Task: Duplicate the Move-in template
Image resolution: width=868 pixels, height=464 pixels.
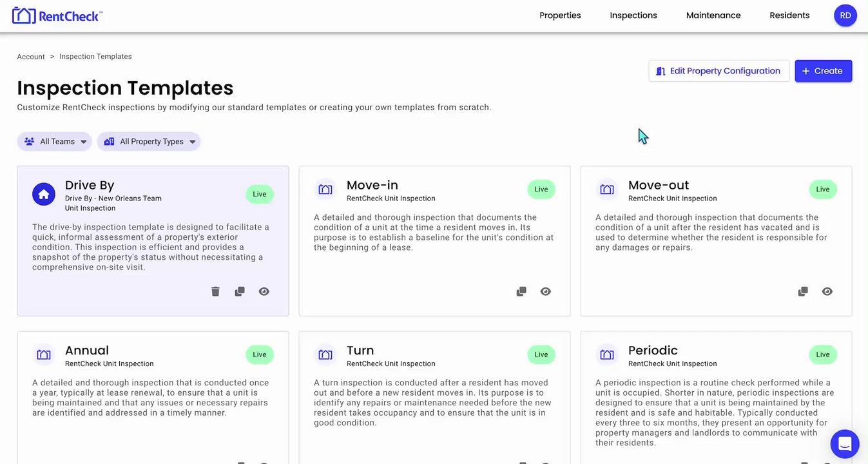Action: [521, 292]
